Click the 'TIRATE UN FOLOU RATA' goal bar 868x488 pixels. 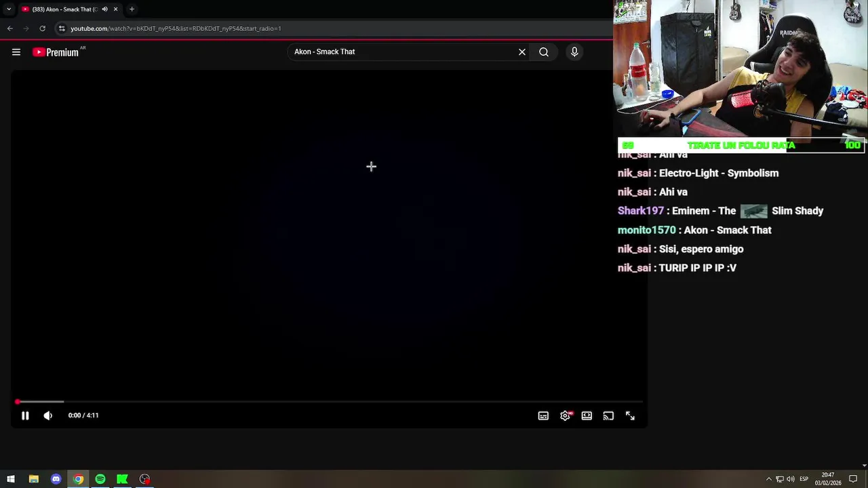pos(741,145)
